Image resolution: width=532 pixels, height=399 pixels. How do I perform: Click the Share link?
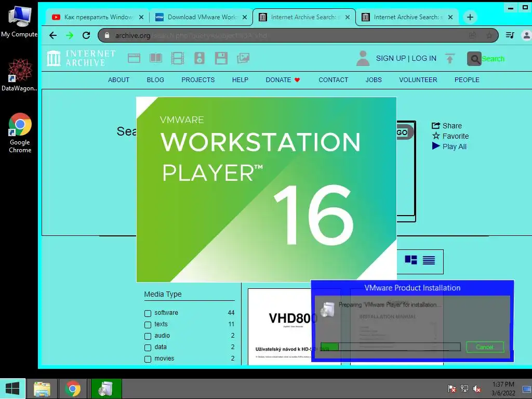[447, 126]
